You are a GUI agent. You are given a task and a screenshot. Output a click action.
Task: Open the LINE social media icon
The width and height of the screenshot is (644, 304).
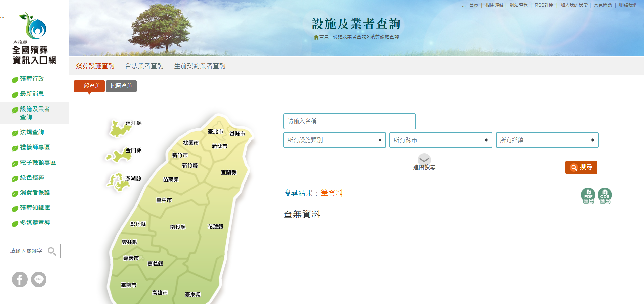point(39,279)
